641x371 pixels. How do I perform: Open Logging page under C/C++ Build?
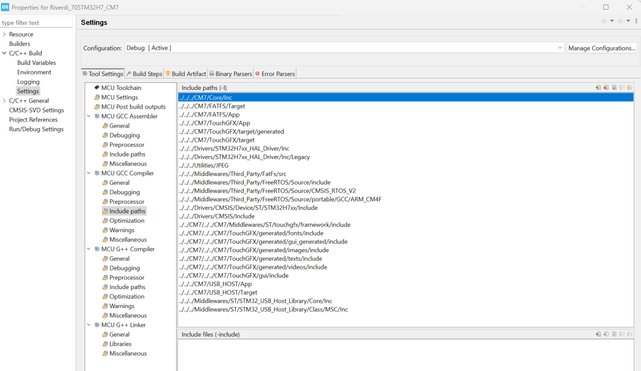click(x=28, y=82)
